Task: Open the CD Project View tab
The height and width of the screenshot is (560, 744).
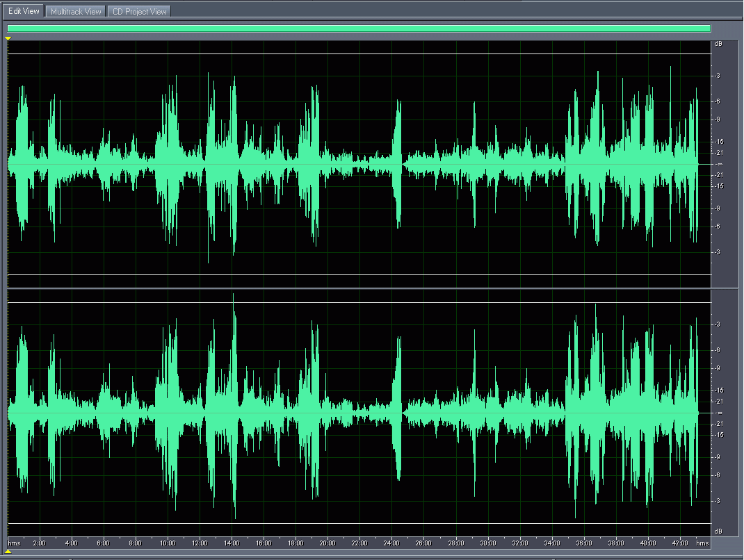Action: tap(139, 11)
